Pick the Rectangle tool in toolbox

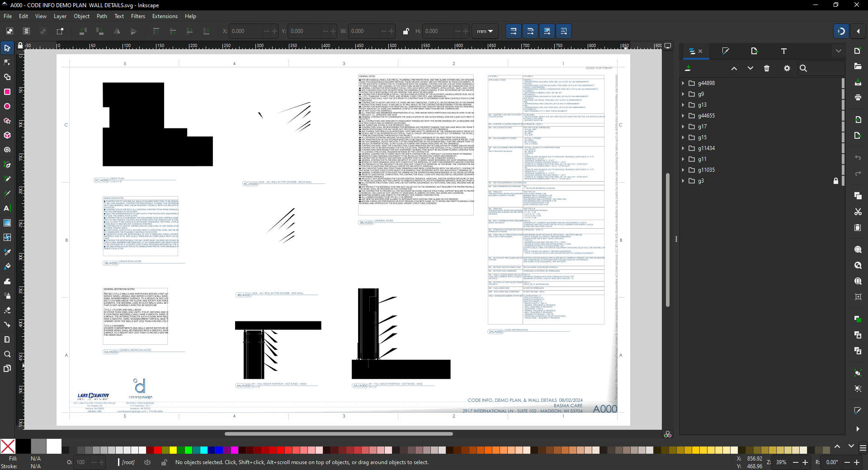pyautogui.click(x=7, y=92)
